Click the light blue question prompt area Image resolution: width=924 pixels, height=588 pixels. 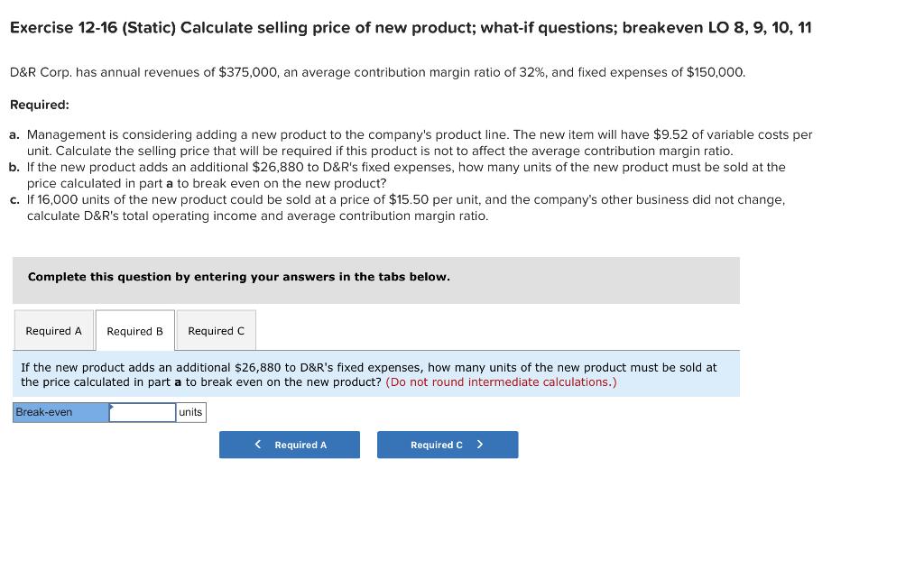pos(376,373)
